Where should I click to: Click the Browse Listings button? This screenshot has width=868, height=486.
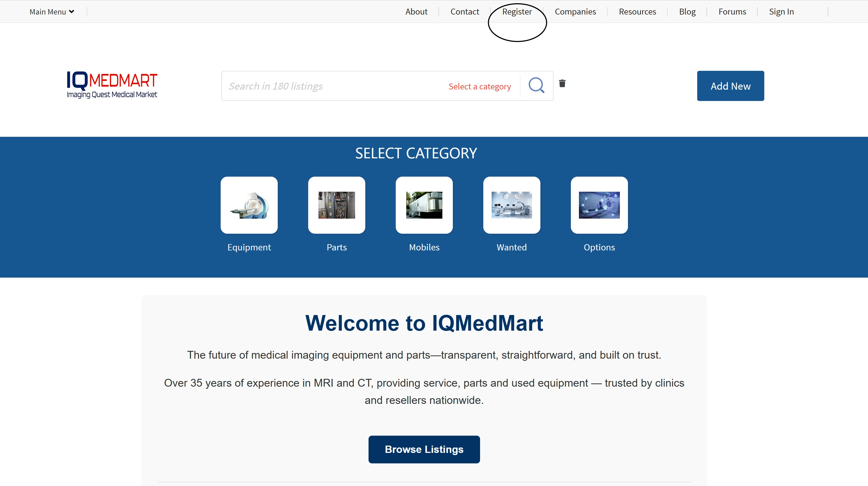coord(424,449)
